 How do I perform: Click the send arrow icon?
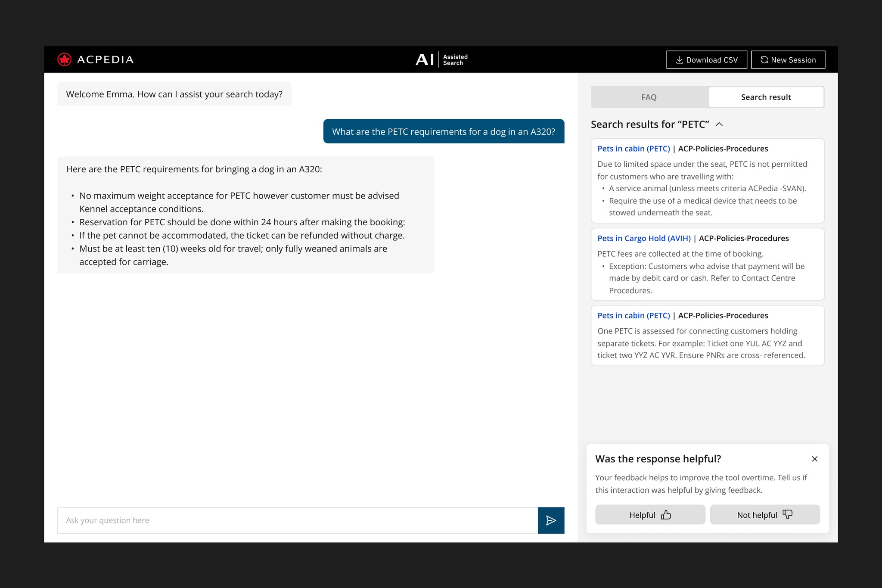pos(551,520)
